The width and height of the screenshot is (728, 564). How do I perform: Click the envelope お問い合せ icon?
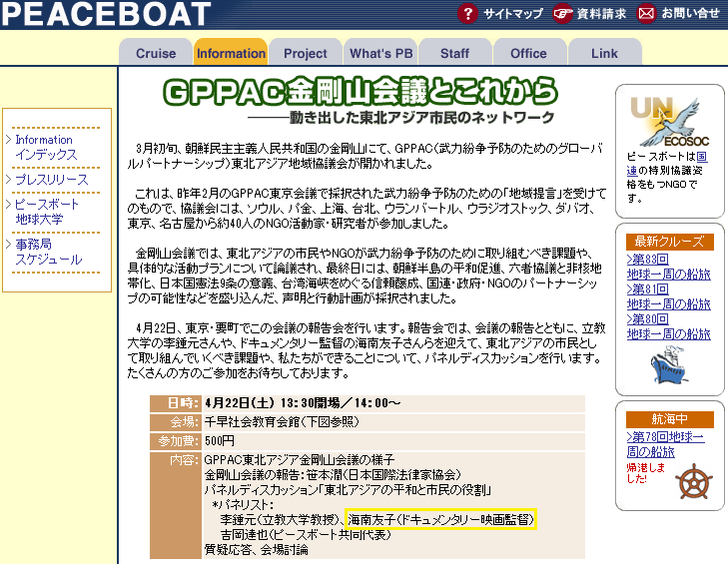coord(646,13)
